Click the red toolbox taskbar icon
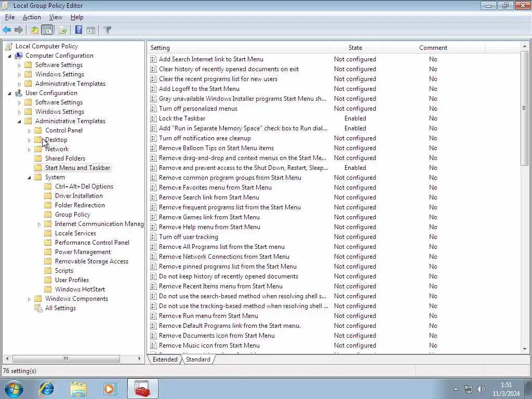Screen dimensions: 532x399 (142, 389)
